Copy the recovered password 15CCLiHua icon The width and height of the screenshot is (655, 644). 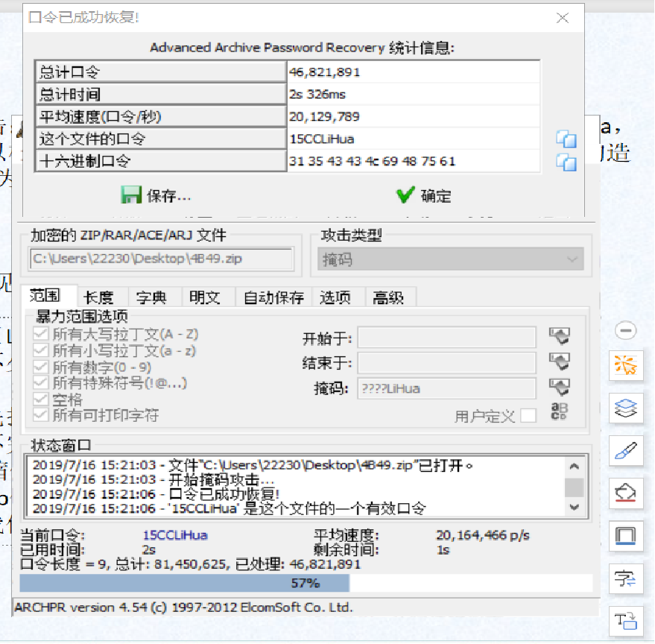[x=566, y=139]
